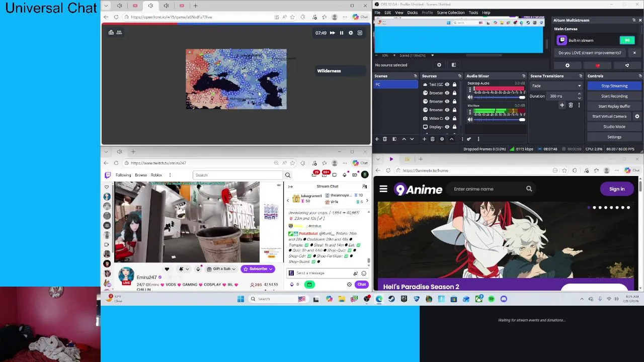Toggle visibility of Video Capture source
Viewport: 644px width, 362px height.
tap(447, 118)
